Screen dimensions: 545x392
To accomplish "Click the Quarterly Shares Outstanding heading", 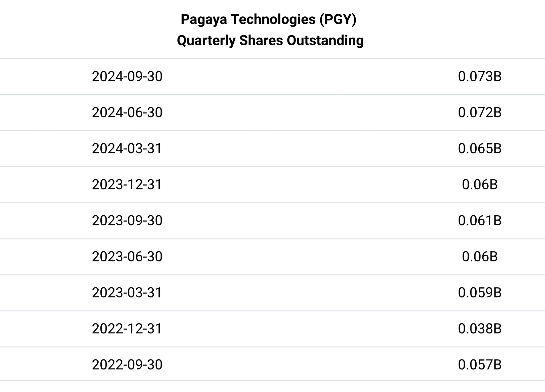I will click(270, 41).
